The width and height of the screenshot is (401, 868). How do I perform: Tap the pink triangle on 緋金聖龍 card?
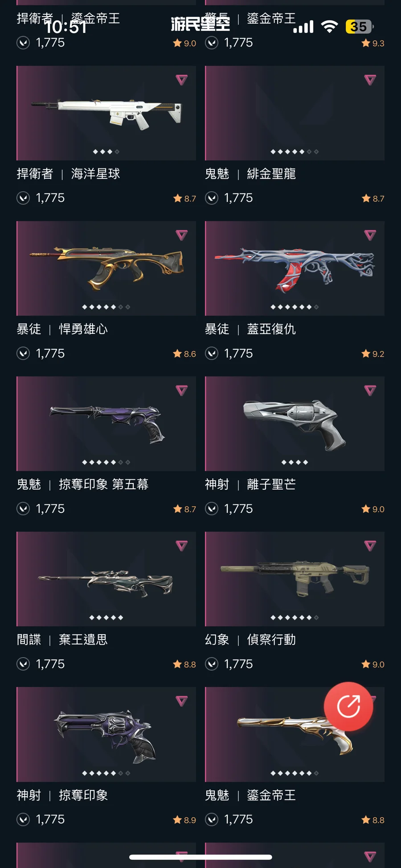tap(370, 80)
